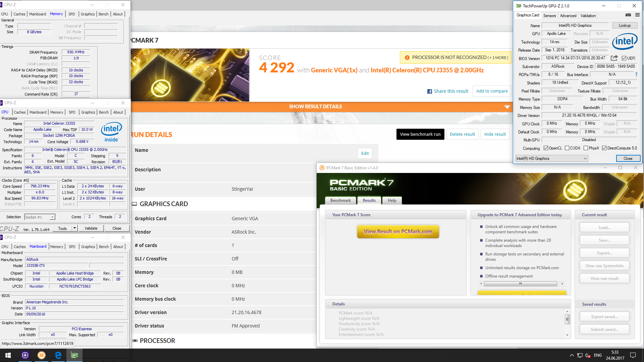Open the Benchmark tab in PCMark 7

[x=340, y=200]
